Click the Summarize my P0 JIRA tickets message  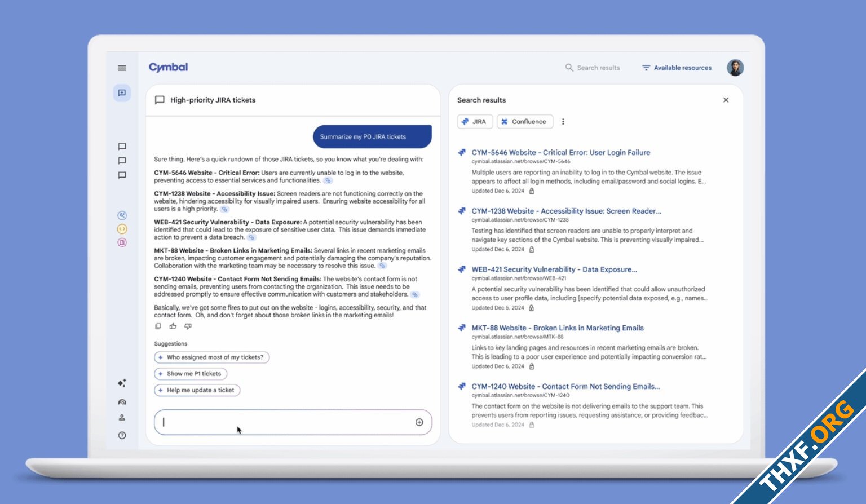pos(373,136)
